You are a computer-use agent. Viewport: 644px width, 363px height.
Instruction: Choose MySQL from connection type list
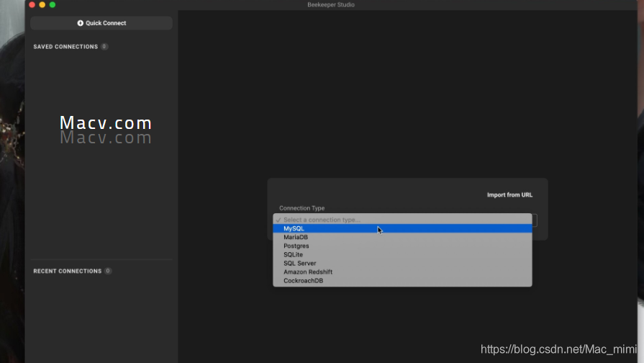402,228
